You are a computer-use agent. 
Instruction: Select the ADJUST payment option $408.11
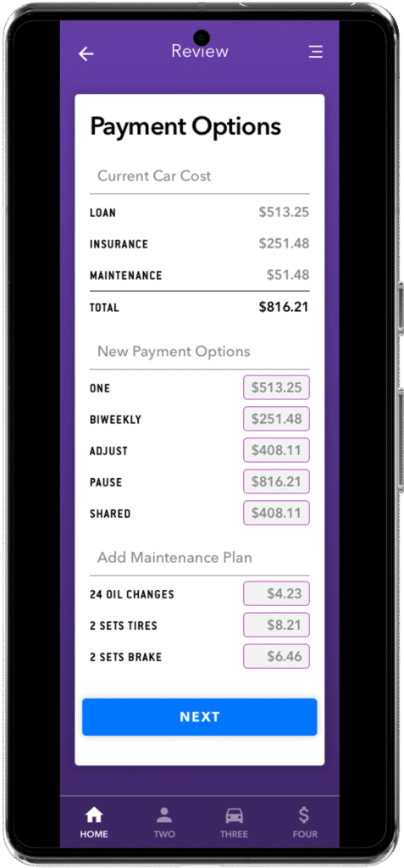coord(276,450)
